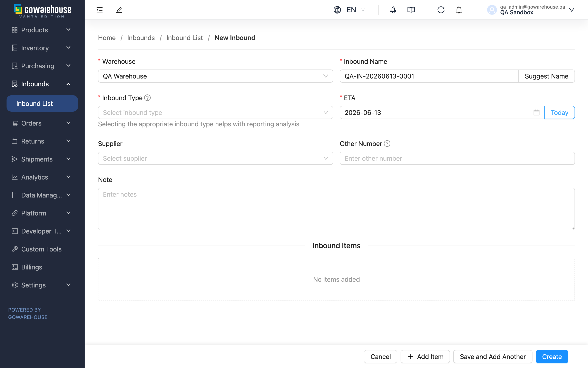This screenshot has height=368, width=588.
Task: Click the Analytics chart icon
Action: click(14, 177)
